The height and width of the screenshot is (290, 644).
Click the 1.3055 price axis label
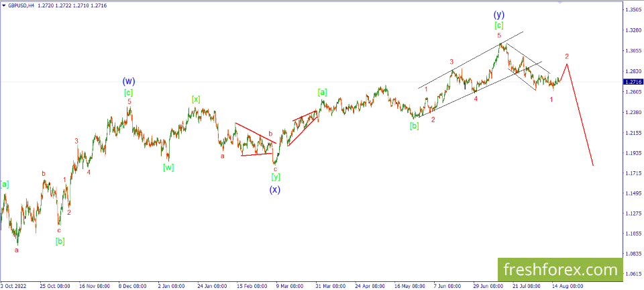coord(633,51)
